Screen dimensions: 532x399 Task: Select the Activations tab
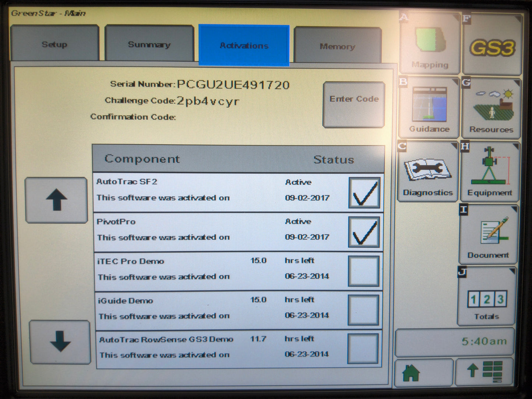pyautogui.click(x=244, y=46)
